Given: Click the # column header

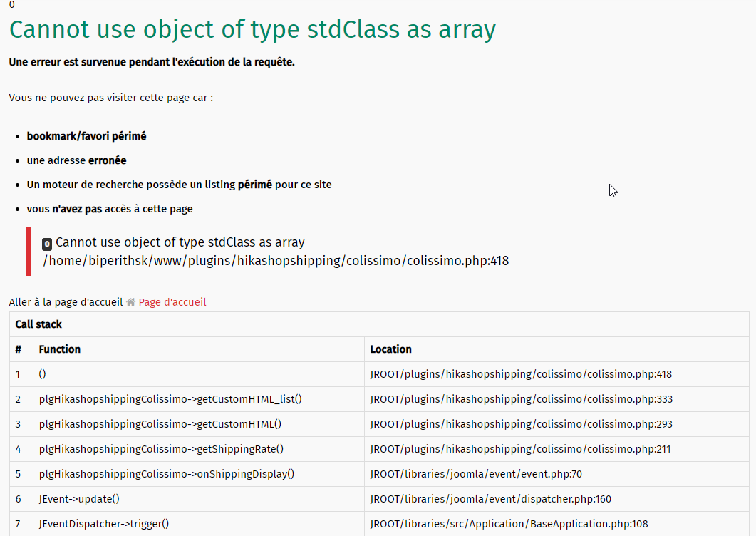Looking at the screenshot, I should (x=19, y=349).
